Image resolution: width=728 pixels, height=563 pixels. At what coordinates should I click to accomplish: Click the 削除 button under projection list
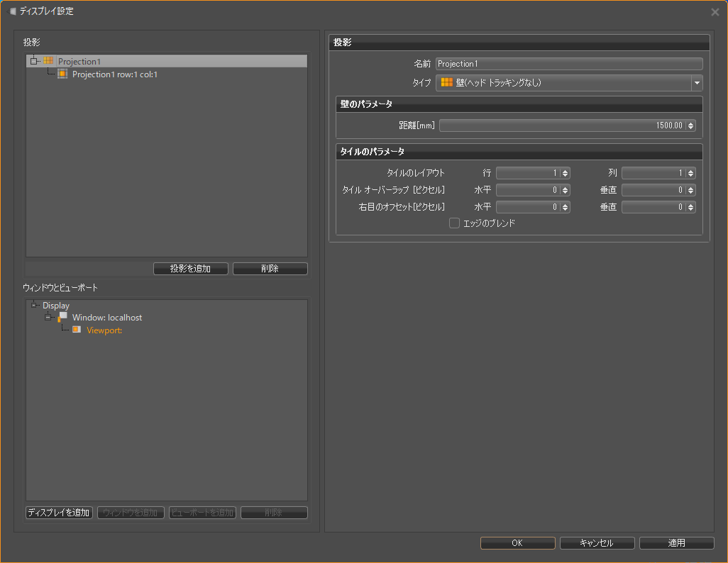pos(270,269)
